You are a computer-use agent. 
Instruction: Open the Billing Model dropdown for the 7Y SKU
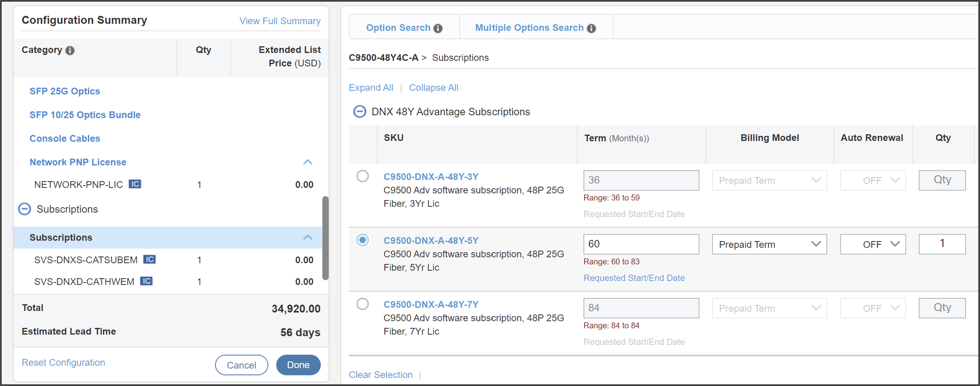pyautogui.click(x=769, y=308)
